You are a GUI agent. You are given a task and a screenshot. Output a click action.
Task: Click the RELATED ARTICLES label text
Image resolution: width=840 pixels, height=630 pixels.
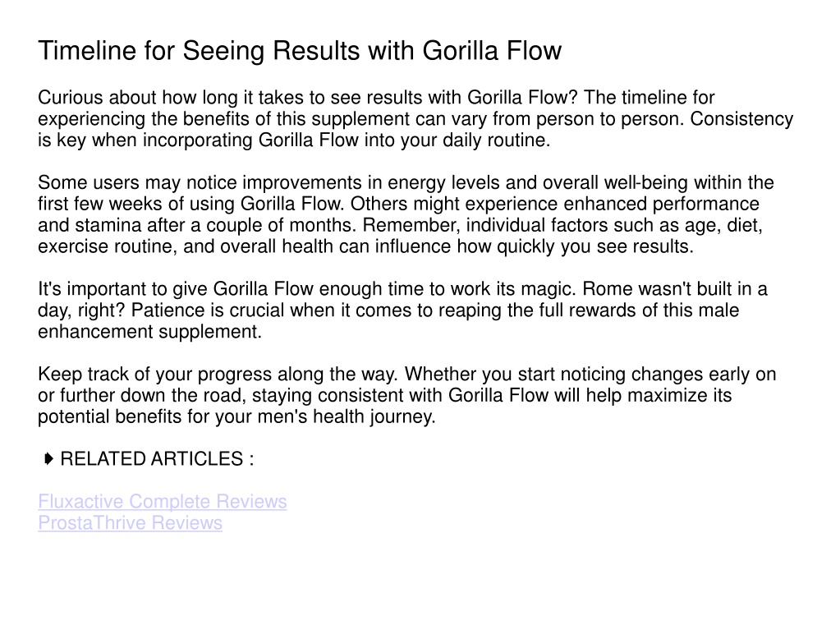pos(157,459)
